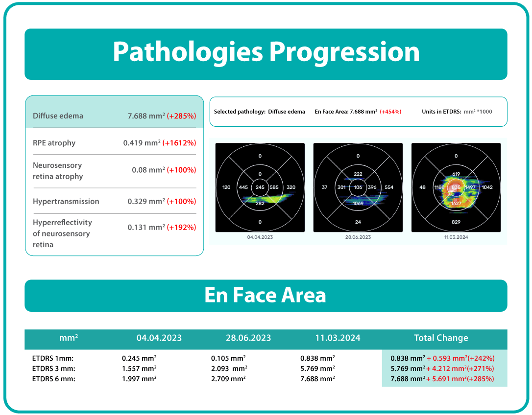Click the Selected pathology: Diffuse edema label
This screenshot has height=415, width=532.
260,112
